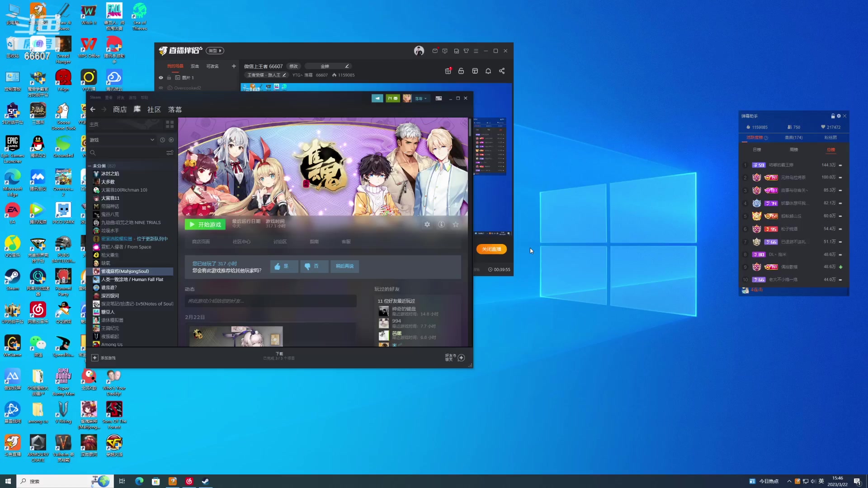Add MahjongSoul to favorites with star
The height and width of the screenshot is (488, 868).
pos(456,224)
